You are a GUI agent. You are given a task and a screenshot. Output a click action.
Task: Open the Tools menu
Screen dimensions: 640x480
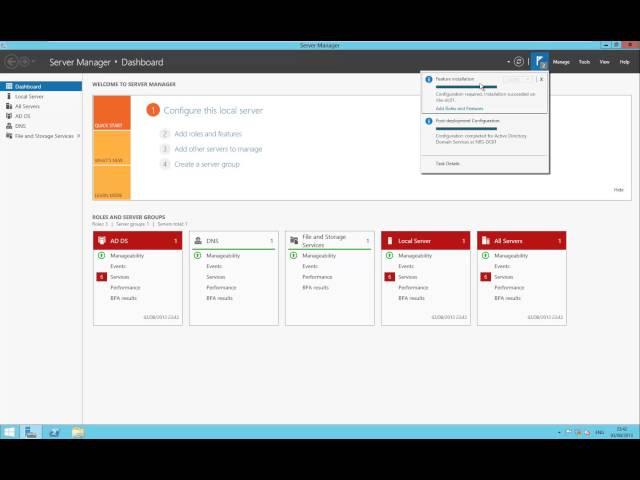584,62
